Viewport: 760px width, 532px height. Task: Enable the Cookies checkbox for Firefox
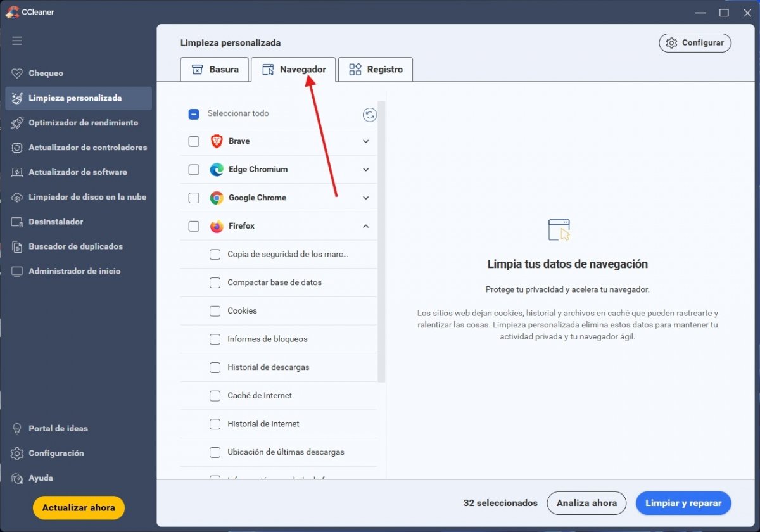215,311
